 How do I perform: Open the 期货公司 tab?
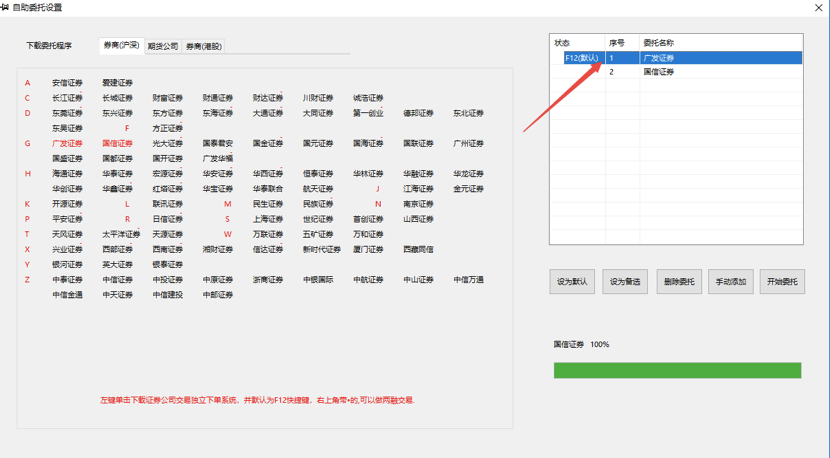click(x=163, y=46)
